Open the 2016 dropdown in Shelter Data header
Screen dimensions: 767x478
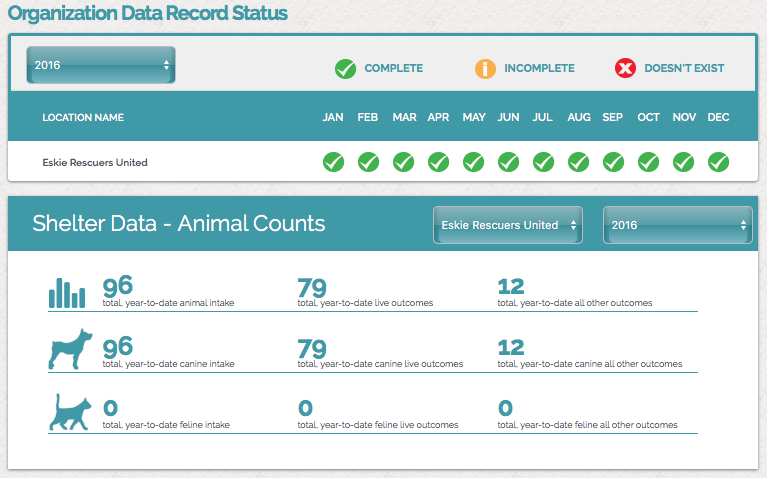coord(677,225)
